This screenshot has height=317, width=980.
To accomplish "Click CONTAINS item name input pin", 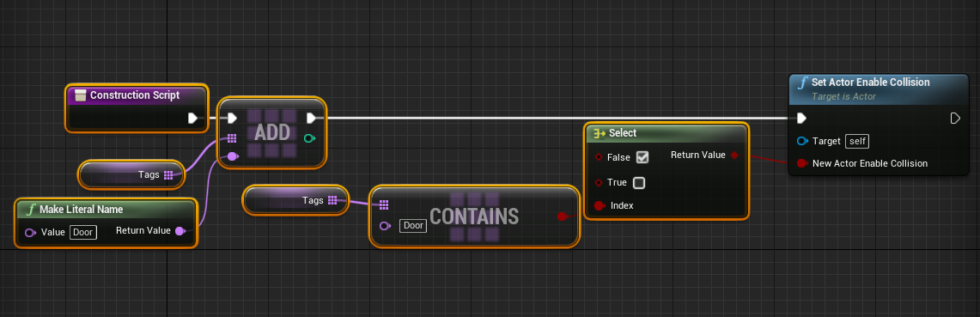I will [x=385, y=226].
